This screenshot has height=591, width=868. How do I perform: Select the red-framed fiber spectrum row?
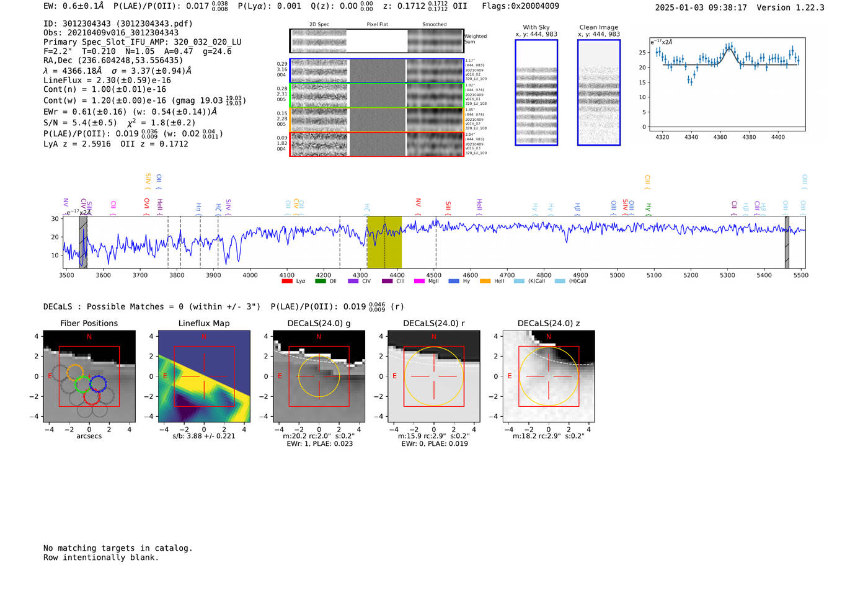[376, 144]
